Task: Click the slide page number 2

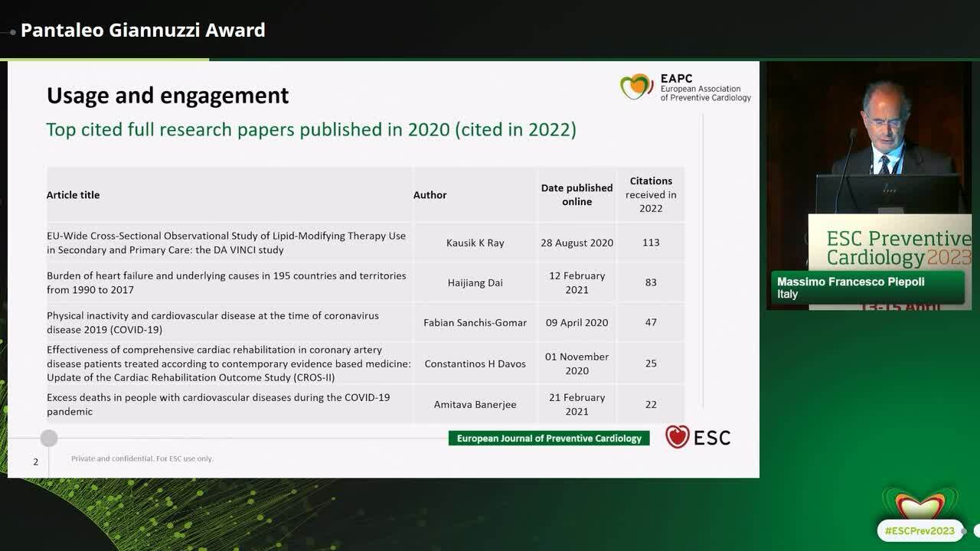Action: tap(34, 461)
